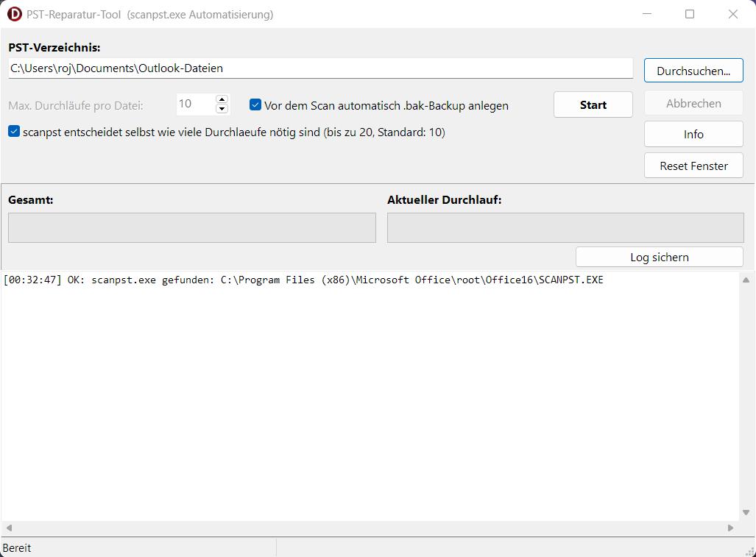This screenshot has height=557, width=756.
Task: Save the log with Log sichern
Action: coord(659,257)
